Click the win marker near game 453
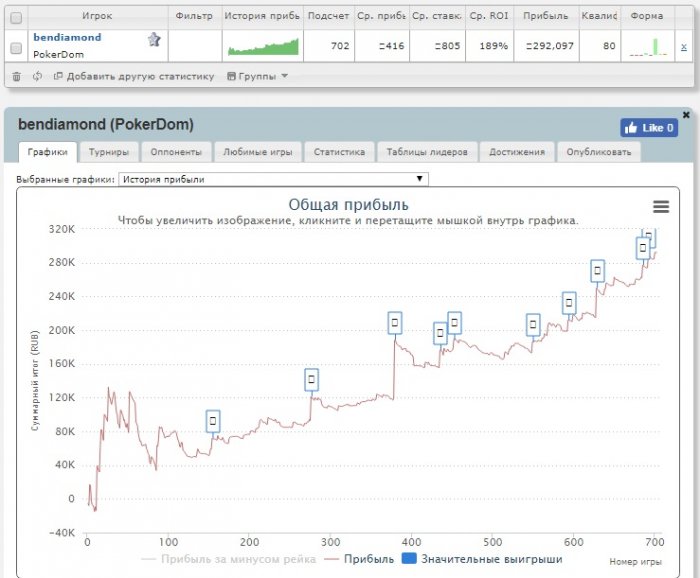Viewport: 700px width, 578px height. 454,323
